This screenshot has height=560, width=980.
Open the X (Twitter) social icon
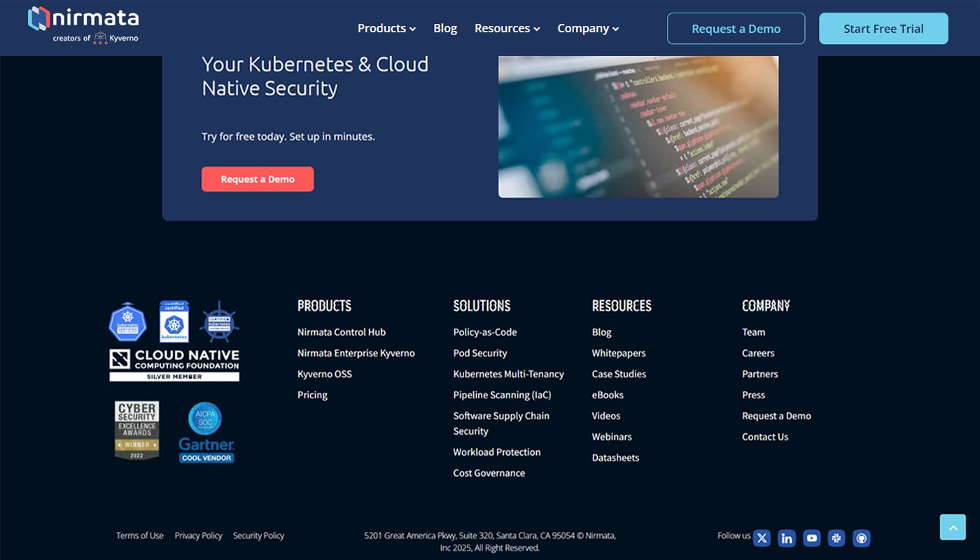[762, 538]
